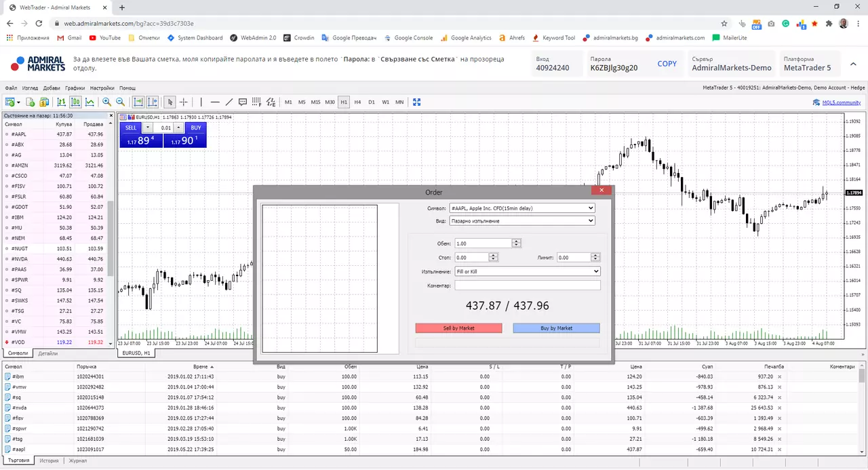The height and width of the screenshot is (470, 868).
Task: Open the Графики menu
Action: click(75, 88)
